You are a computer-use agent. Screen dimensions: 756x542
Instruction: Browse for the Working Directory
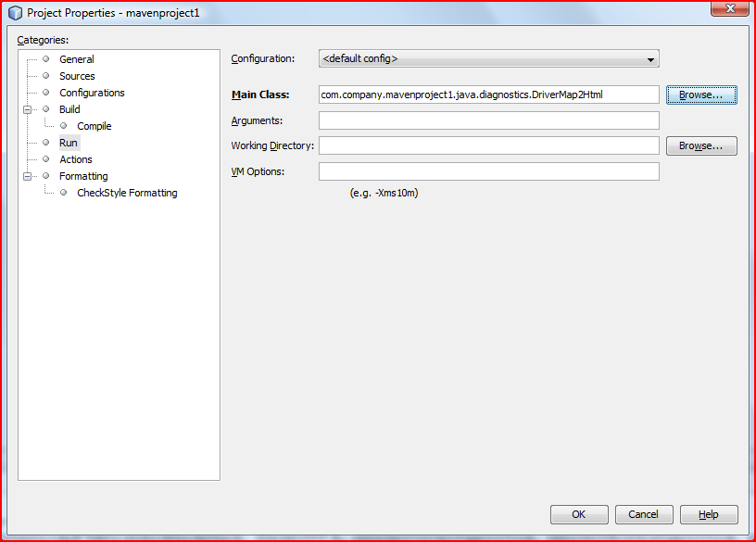coord(700,145)
